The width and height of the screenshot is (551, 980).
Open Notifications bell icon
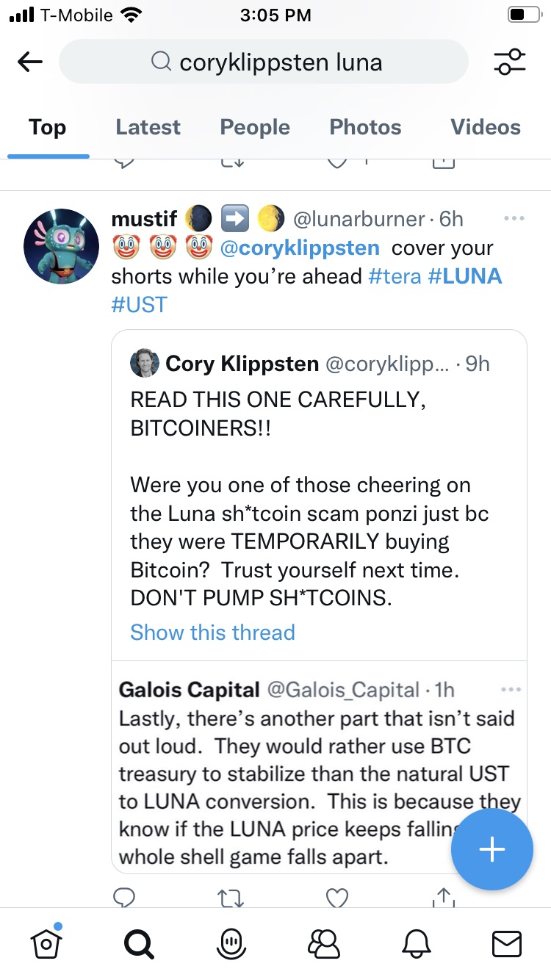click(416, 943)
